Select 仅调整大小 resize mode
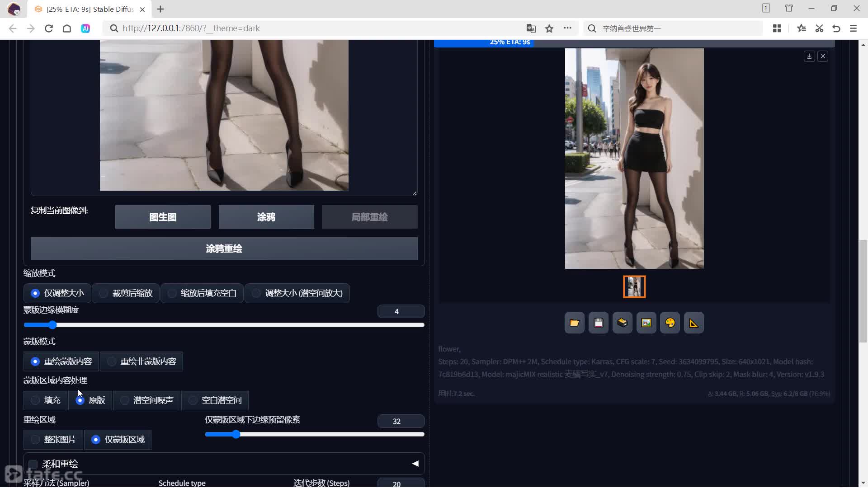The image size is (868, 488). [x=57, y=293]
